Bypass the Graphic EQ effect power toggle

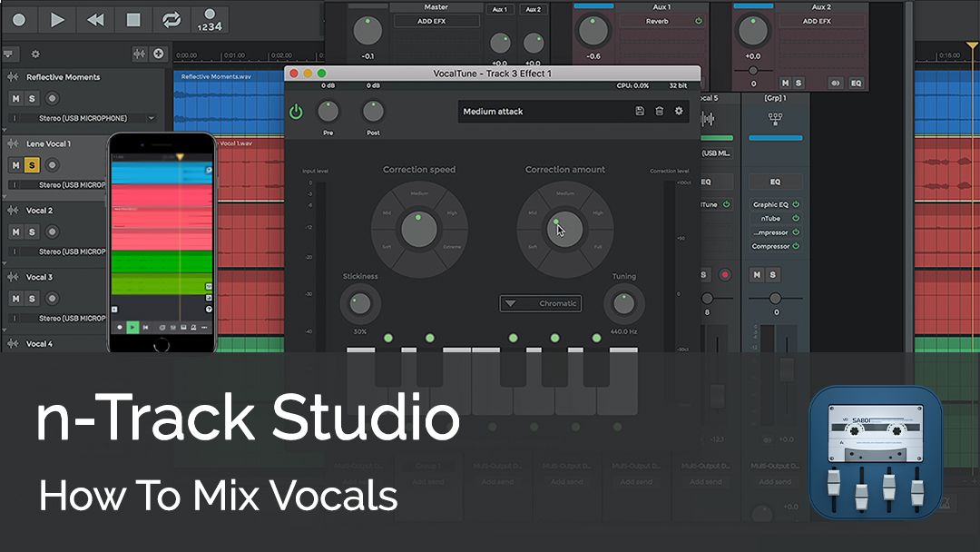(x=797, y=204)
